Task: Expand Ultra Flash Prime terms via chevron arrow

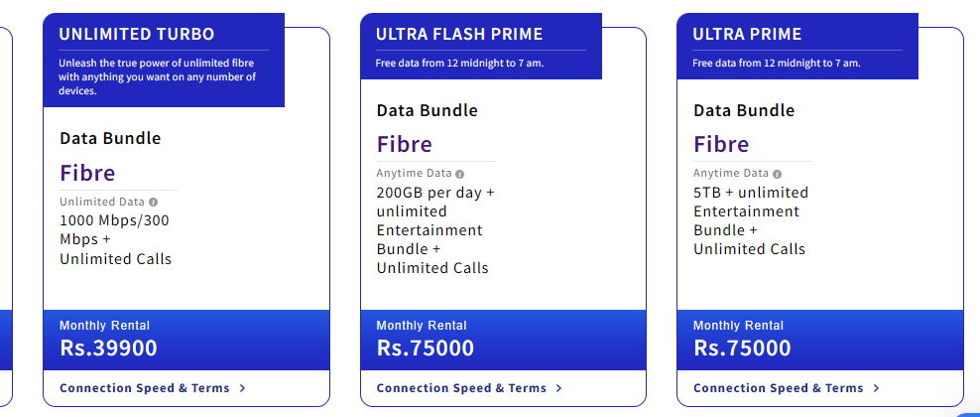Action: tap(558, 388)
